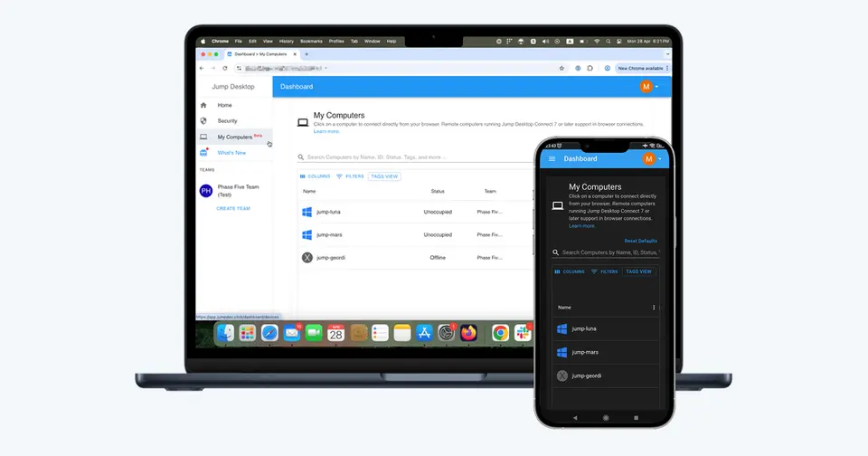Focus the Search Computers field on the phone
The image size is (868, 456).
click(606, 252)
